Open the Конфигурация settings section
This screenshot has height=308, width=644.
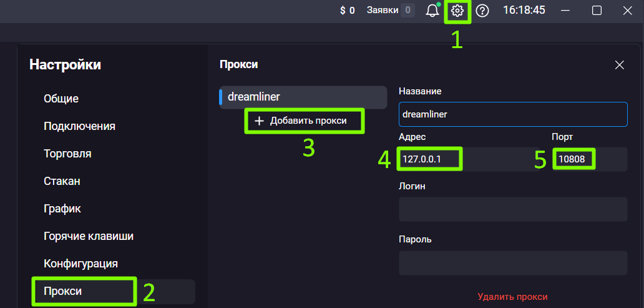tap(80, 264)
